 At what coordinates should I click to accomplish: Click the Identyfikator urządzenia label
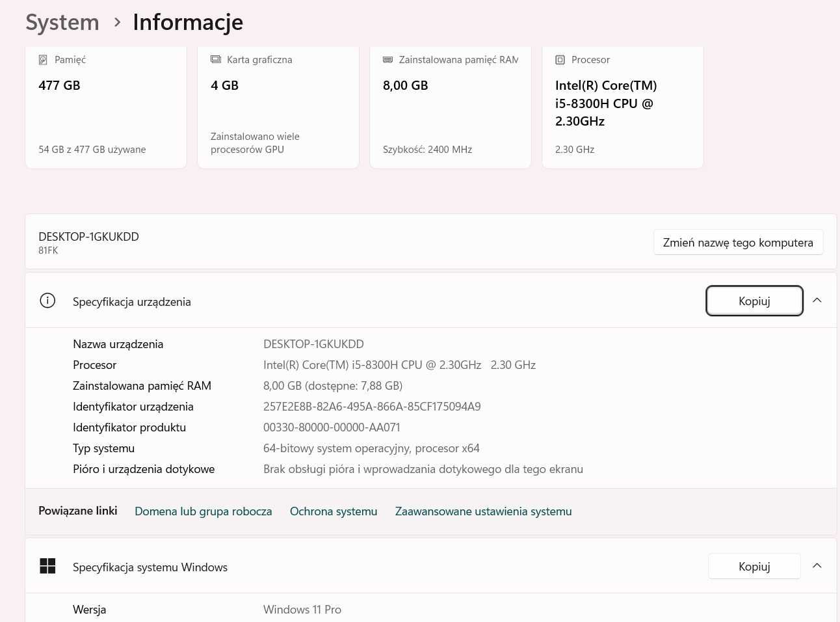[133, 407]
